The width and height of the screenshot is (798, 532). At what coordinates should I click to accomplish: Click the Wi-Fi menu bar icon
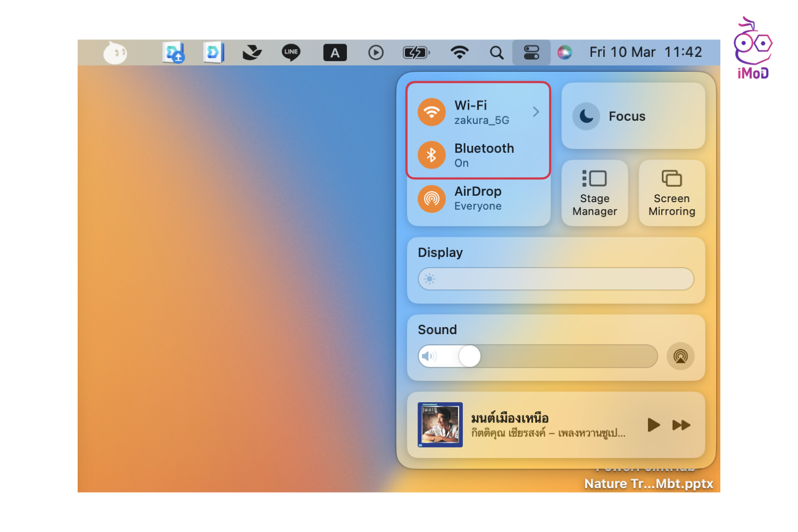pyautogui.click(x=459, y=52)
